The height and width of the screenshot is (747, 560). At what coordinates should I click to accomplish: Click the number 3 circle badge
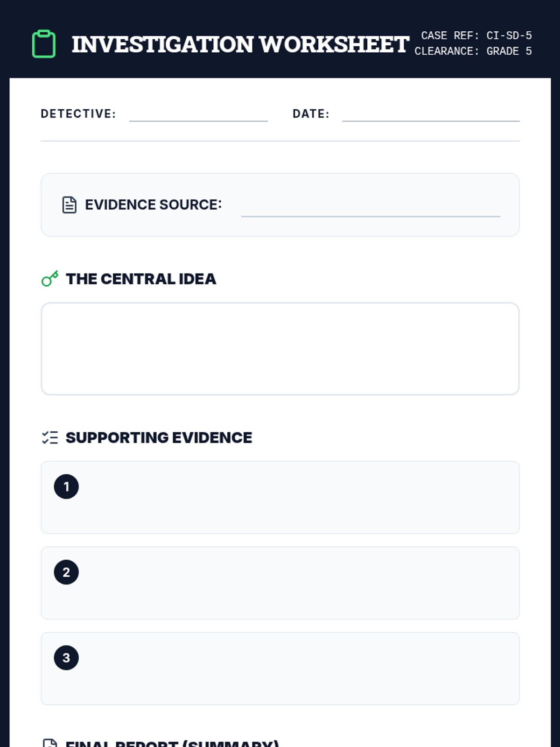[x=66, y=658]
